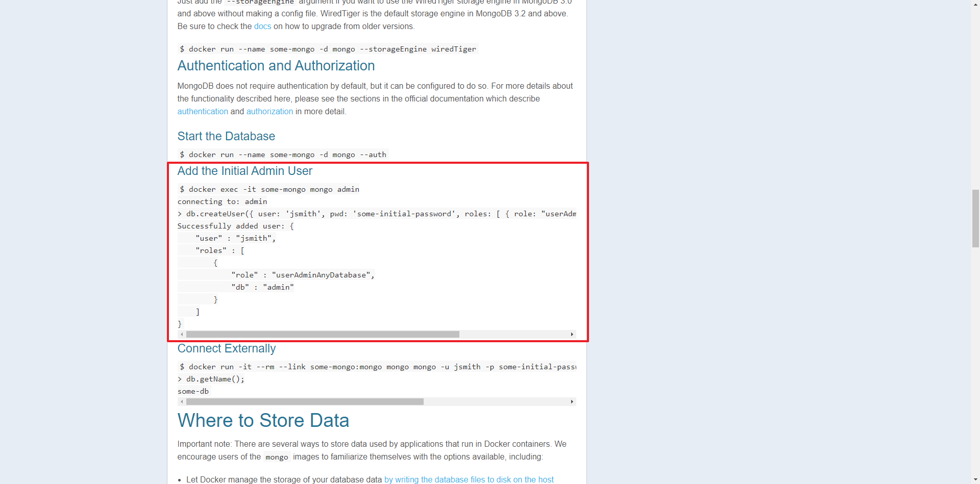Click the page vertical scrollbar thumb

(x=975, y=218)
